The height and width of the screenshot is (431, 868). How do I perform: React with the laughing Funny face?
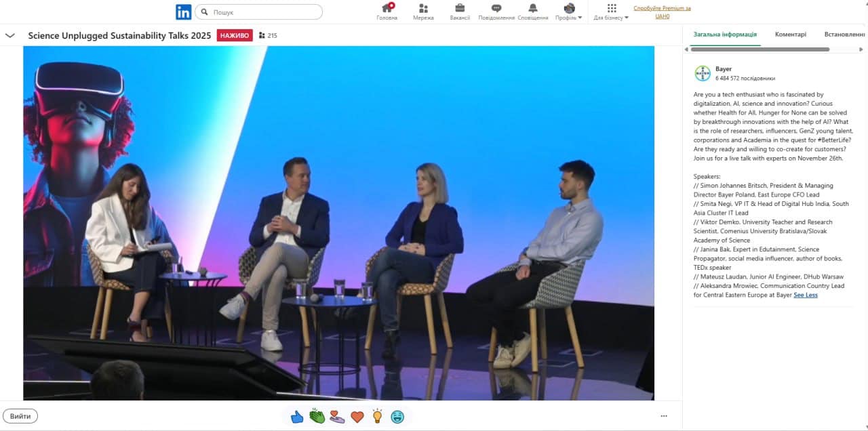click(397, 417)
